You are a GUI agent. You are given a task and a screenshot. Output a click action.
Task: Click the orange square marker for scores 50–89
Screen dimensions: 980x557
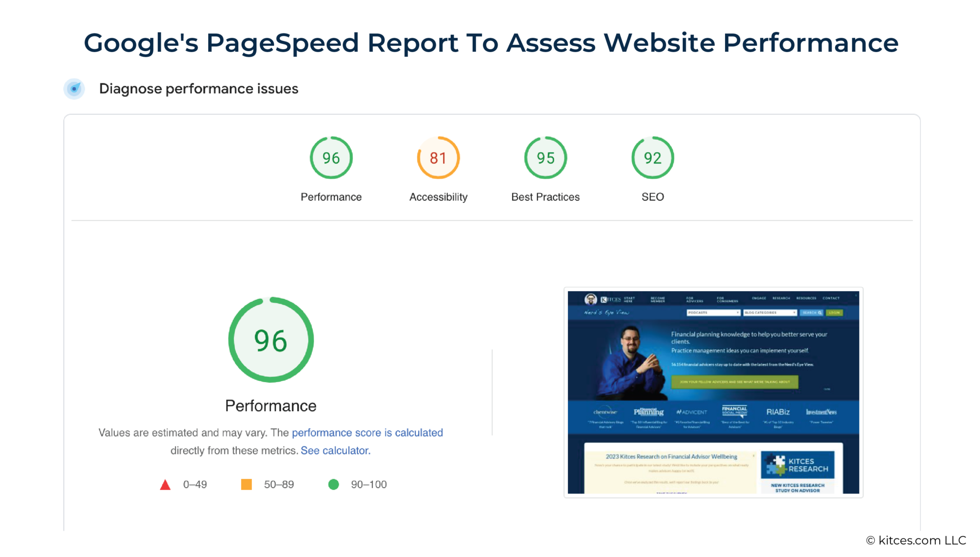pos(246,484)
